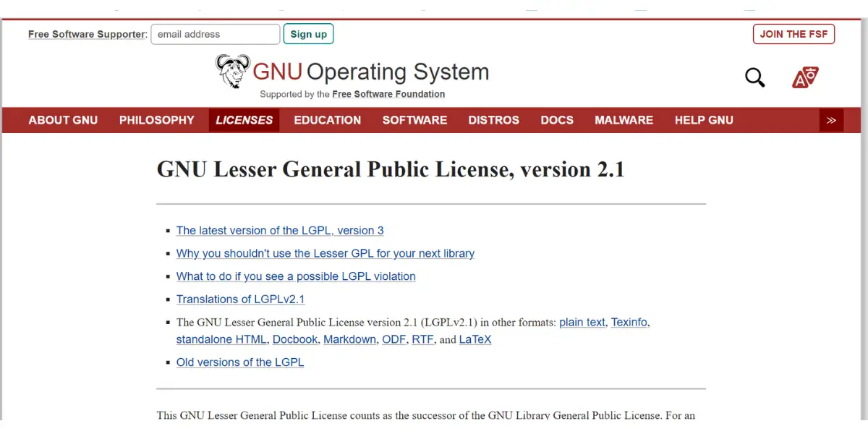Screen dimensions: 868x434
Task: Open the DOCS menu item
Action: [557, 120]
